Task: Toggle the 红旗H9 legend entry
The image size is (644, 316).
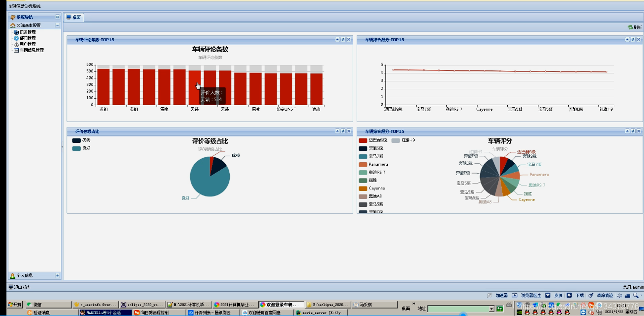Action: coord(403,140)
